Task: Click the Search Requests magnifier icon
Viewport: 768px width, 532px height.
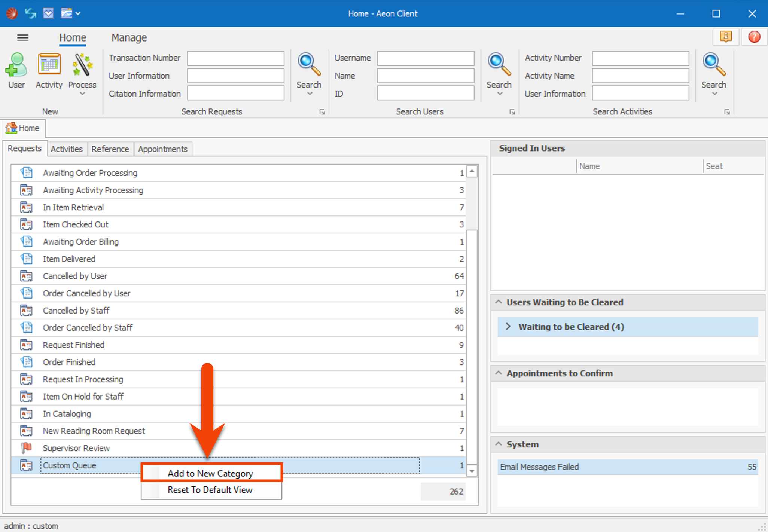Action: [x=308, y=64]
